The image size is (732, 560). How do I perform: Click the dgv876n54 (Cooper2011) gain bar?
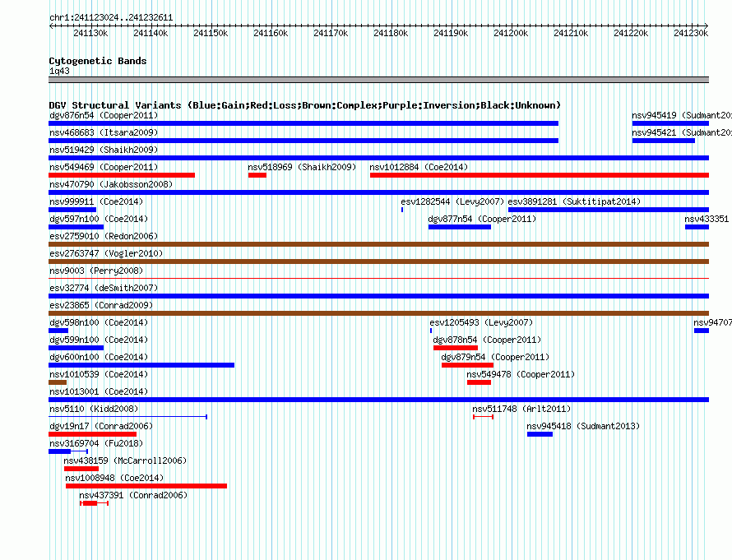[303, 123]
